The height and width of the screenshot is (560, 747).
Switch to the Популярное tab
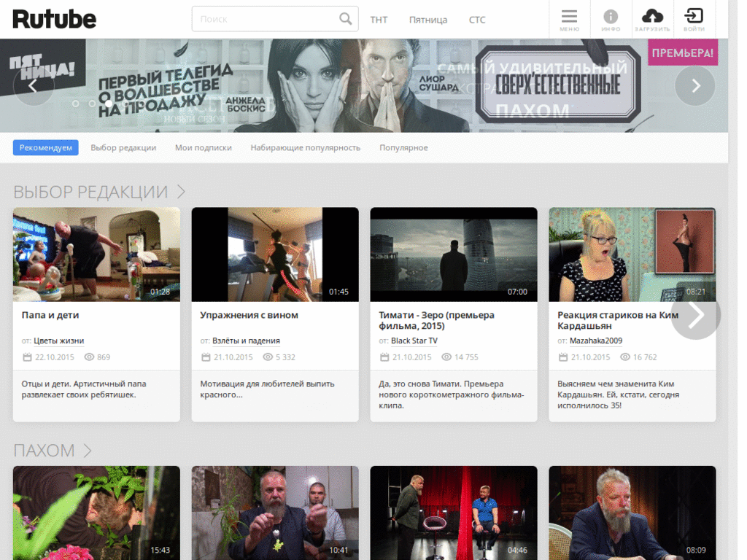(403, 147)
